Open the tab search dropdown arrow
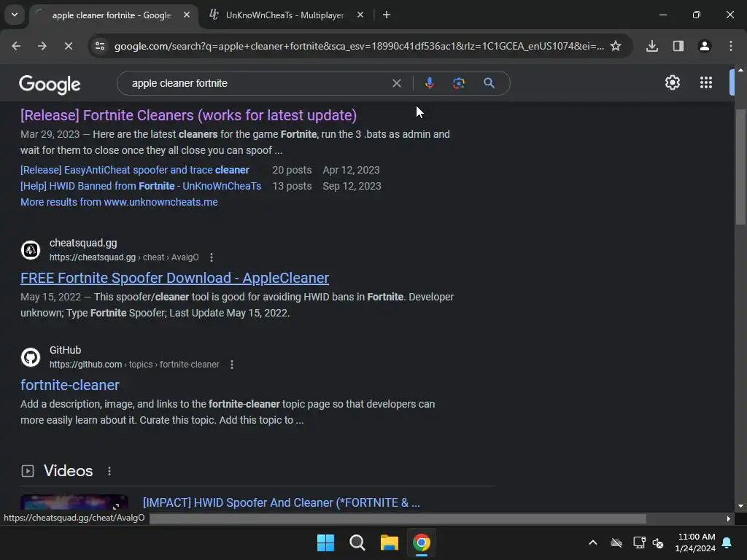The height and width of the screenshot is (560, 747). (x=15, y=15)
